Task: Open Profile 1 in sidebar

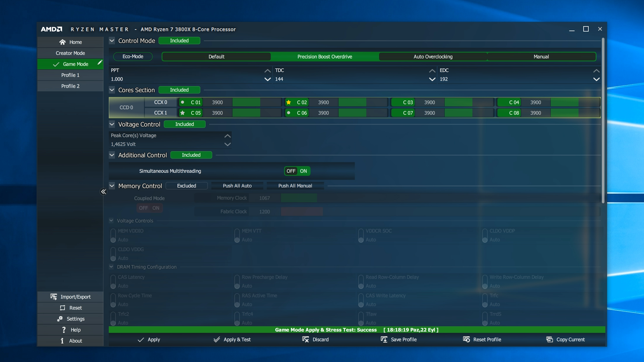Action: coord(70,75)
